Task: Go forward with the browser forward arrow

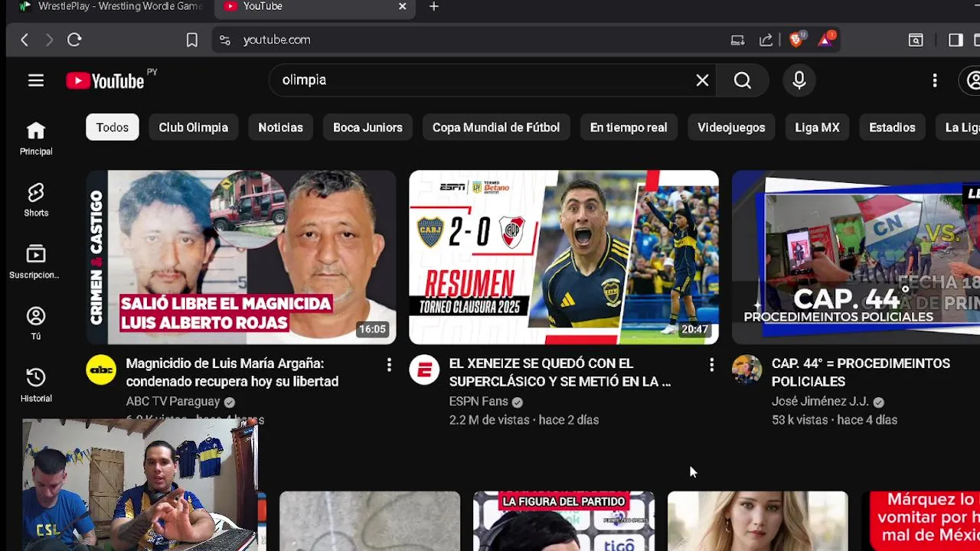Action: (x=49, y=40)
